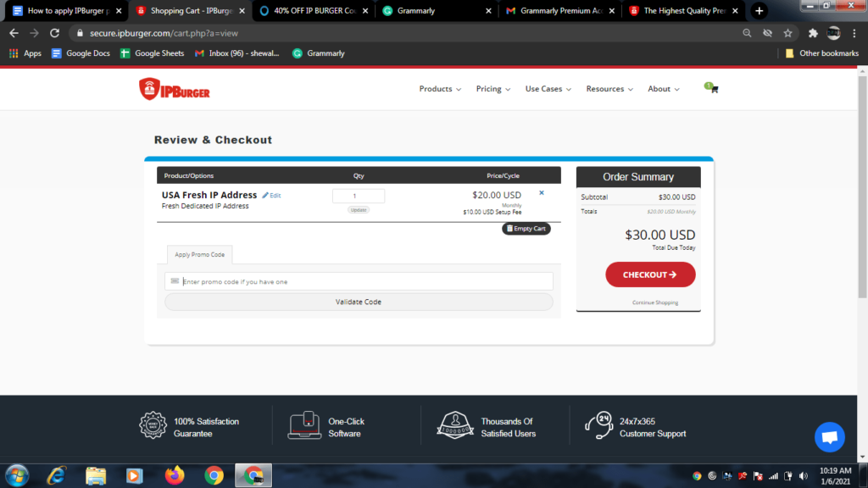
Task: Click the red CHECKOUT button
Action: coord(650,274)
